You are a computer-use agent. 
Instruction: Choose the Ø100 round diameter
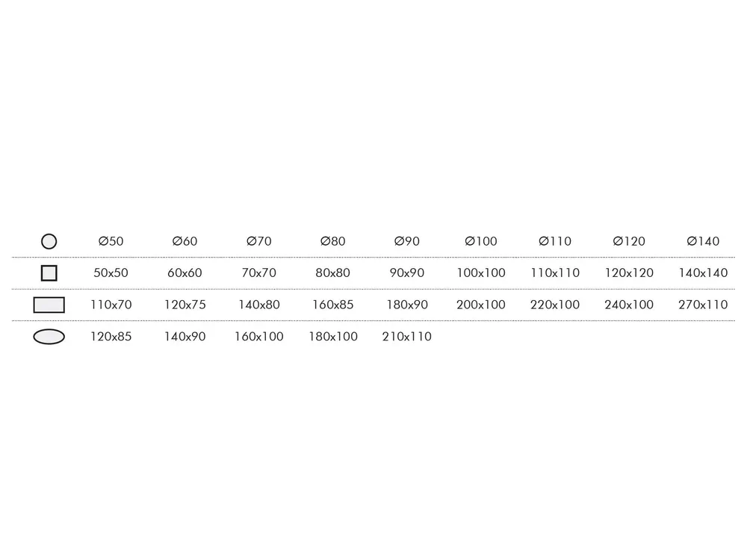(x=481, y=241)
